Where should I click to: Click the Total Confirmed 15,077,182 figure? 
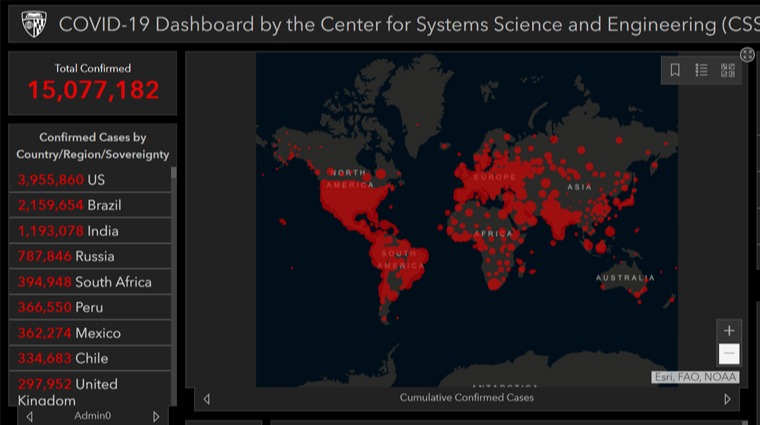(x=93, y=90)
